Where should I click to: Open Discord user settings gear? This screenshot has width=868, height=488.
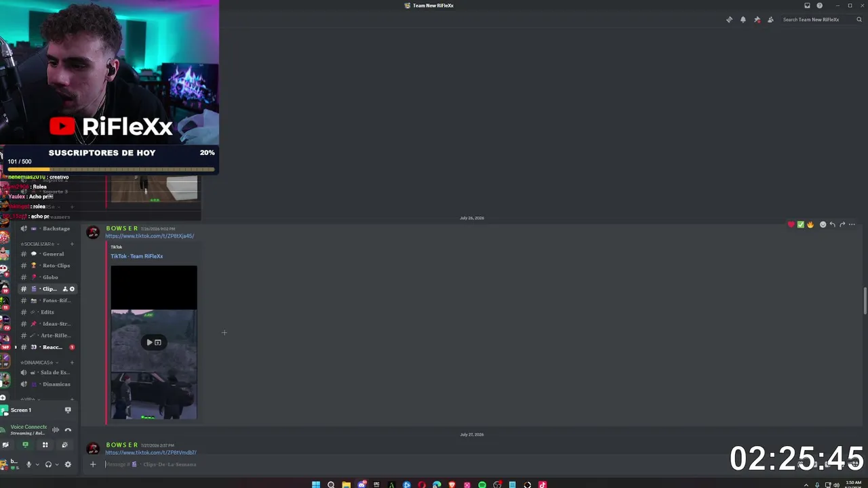tap(68, 464)
